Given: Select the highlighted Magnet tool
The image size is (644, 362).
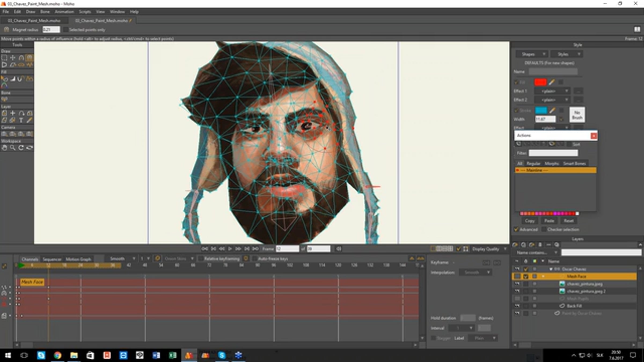Looking at the screenshot, I should [x=30, y=57].
